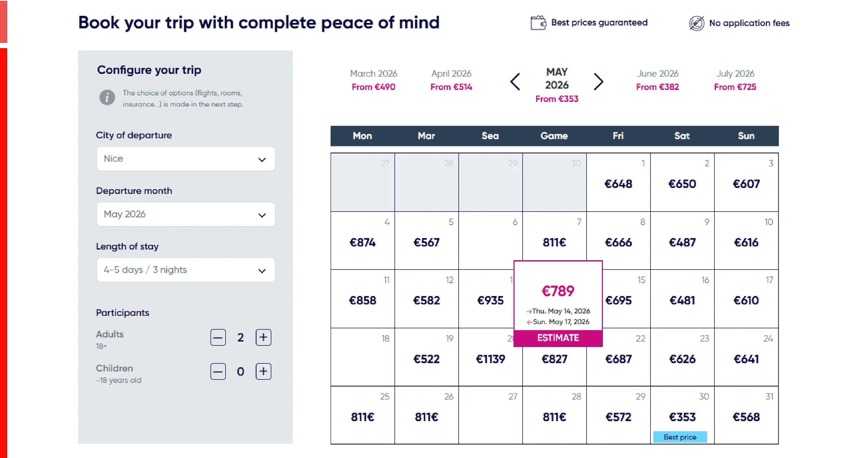
Task: Click the previous month arrow
Action: 515,82
